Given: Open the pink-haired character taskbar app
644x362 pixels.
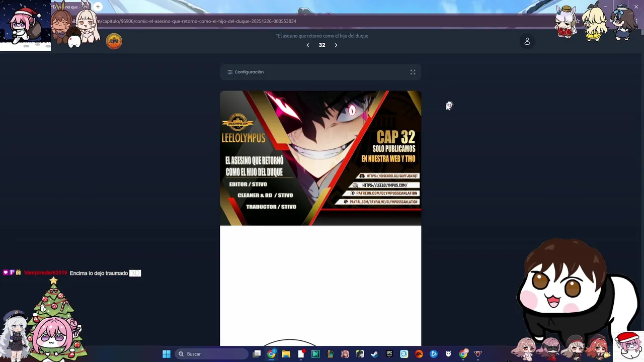Looking at the screenshot, I should click(345, 354).
